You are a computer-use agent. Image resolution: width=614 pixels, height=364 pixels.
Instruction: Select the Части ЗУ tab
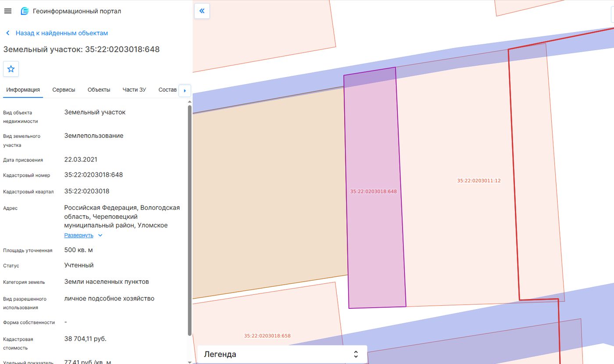pyautogui.click(x=134, y=90)
